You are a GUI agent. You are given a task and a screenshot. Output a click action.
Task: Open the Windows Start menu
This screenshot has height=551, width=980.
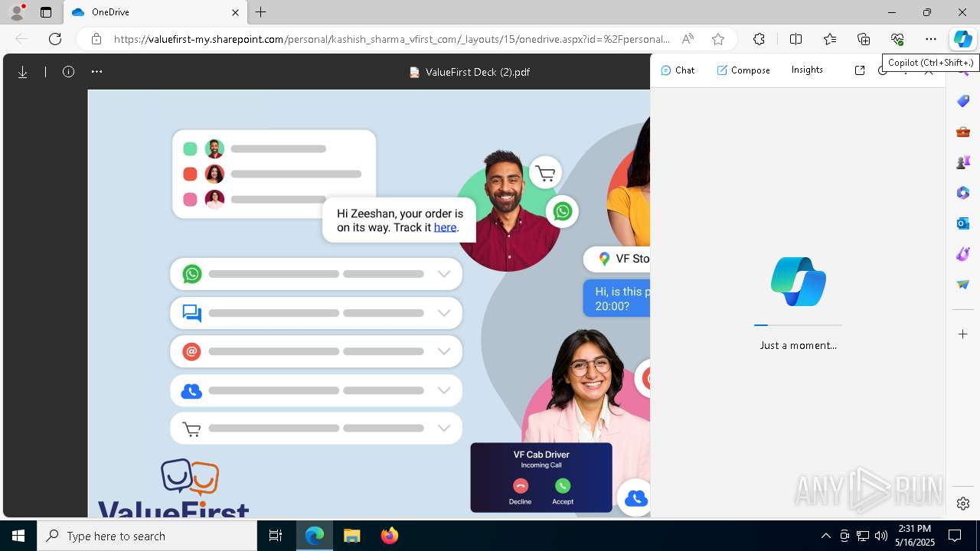18,536
